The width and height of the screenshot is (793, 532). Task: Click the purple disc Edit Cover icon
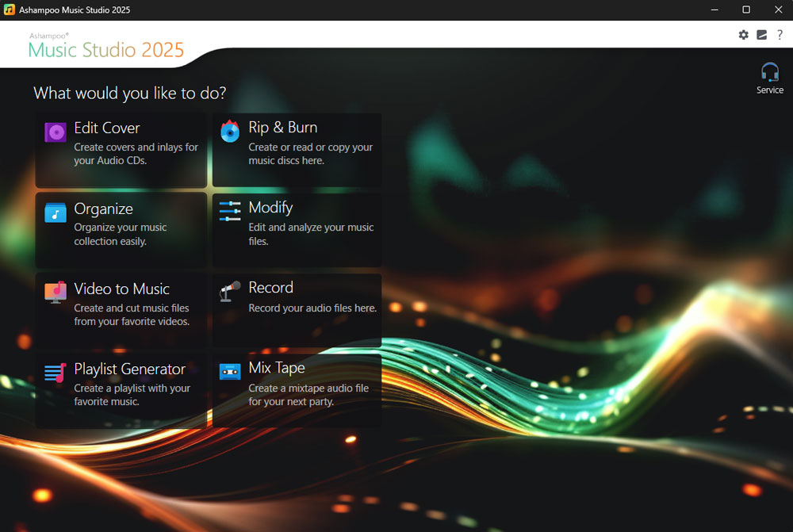tap(56, 132)
